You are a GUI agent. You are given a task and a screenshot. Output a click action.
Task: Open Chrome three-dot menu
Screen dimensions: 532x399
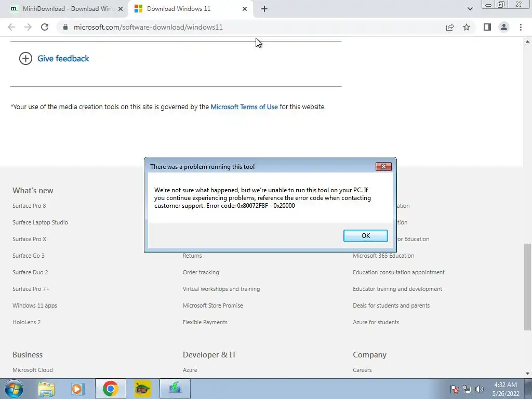[521, 27]
